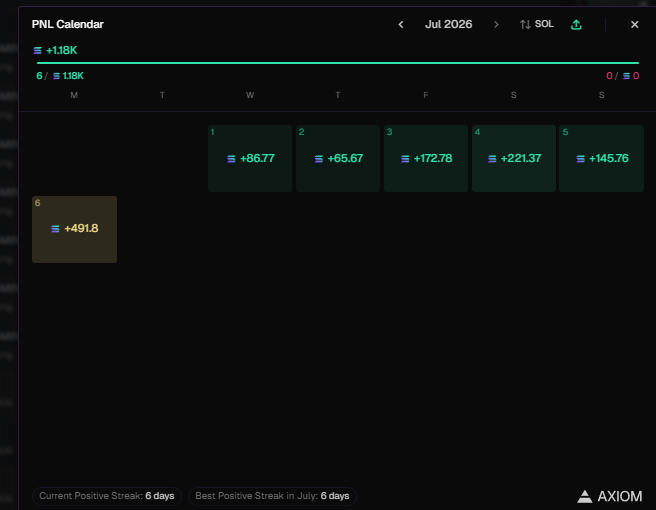This screenshot has width=656, height=510.
Task: Toggle the SOL currency display
Action: 537,24
